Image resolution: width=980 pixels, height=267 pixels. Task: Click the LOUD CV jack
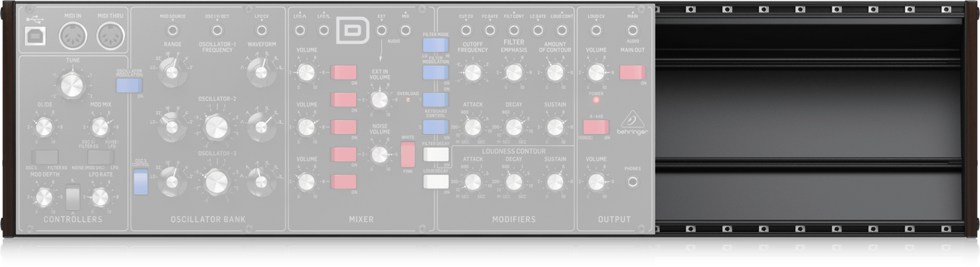(596, 30)
